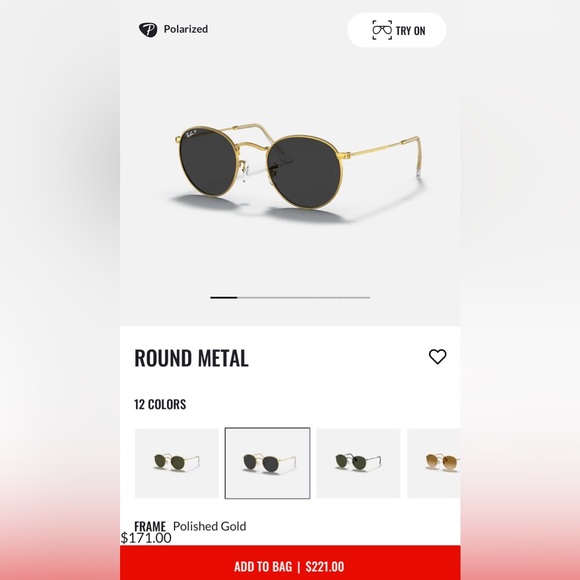Image resolution: width=580 pixels, height=580 pixels.
Task: Choose the green lens silver frame thumbnail
Action: 358,463
